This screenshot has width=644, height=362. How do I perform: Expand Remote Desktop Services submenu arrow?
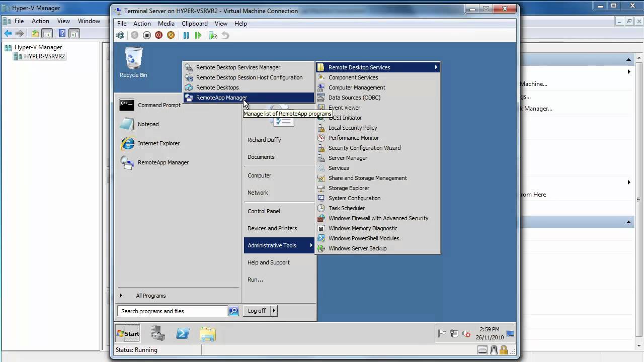[436, 67]
